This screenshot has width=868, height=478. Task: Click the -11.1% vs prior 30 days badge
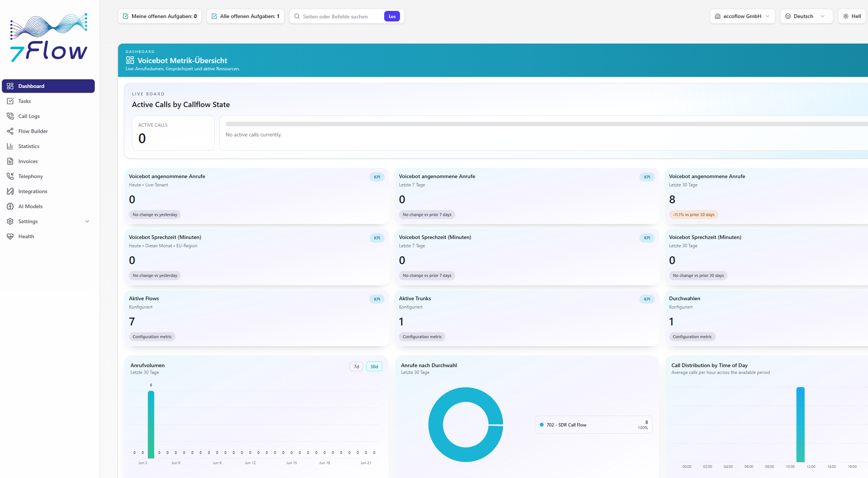(x=694, y=215)
